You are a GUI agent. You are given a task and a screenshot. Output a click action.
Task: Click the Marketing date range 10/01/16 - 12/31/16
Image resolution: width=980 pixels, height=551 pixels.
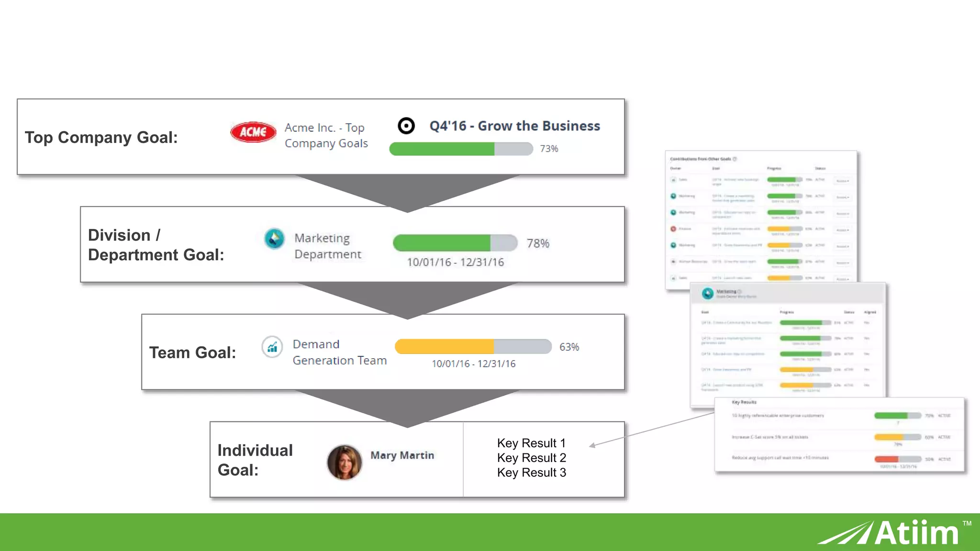click(x=456, y=262)
